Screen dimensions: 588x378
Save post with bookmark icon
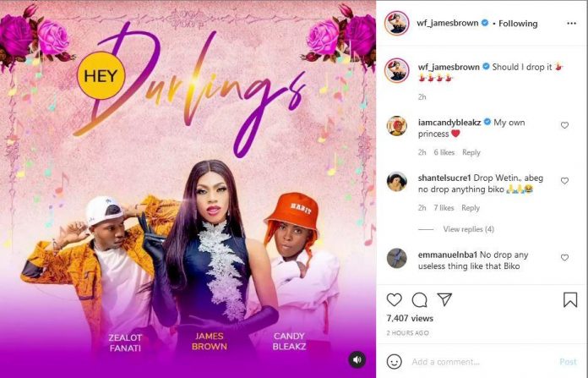570,299
